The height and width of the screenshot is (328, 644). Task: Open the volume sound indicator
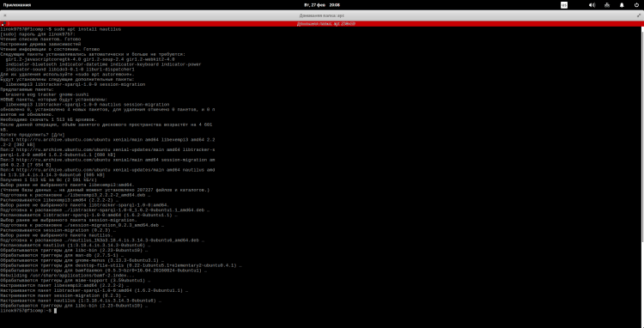[x=592, y=5]
